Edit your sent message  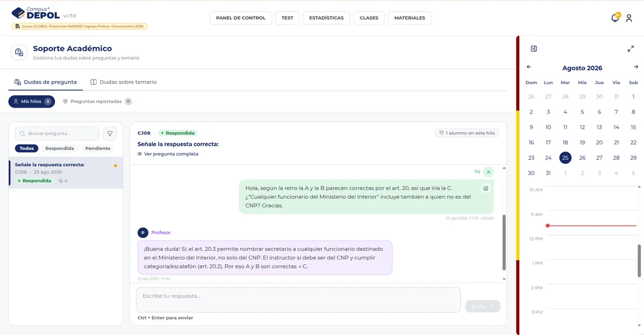485,188
